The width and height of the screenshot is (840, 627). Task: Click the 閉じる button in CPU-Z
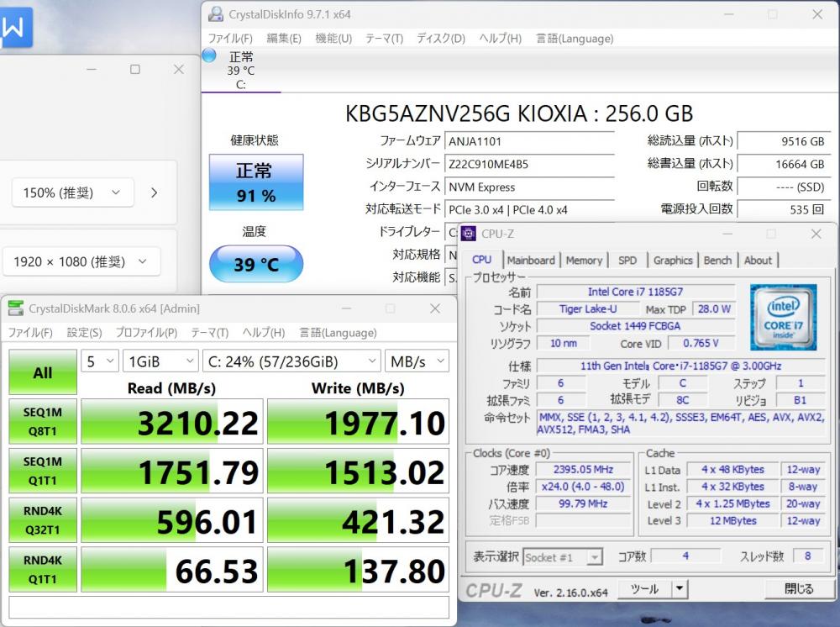coord(800,589)
